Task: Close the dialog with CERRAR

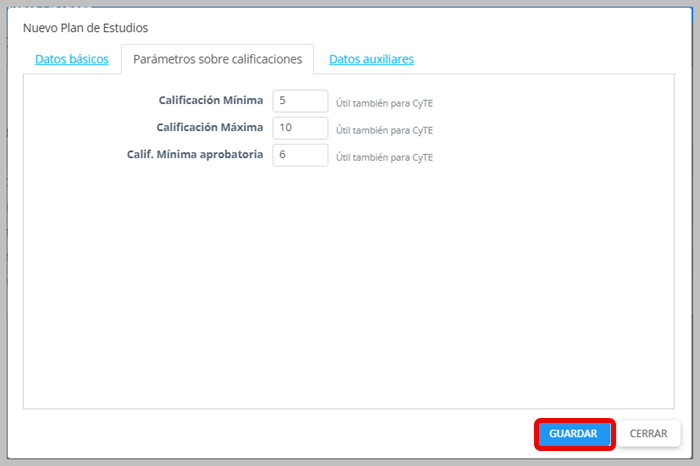Action: pyautogui.click(x=649, y=434)
